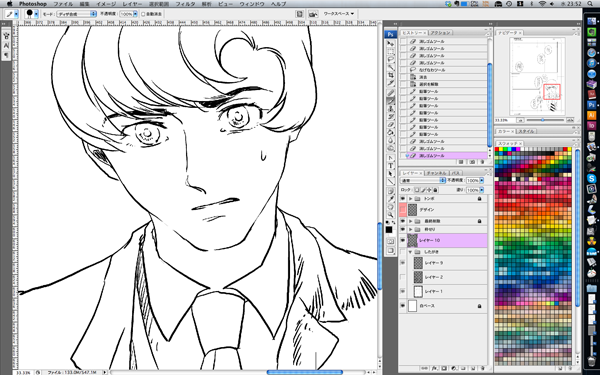This screenshot has width=600, height=375.
Task: Select the Hand tool
Action: click(x=390, y=207)
